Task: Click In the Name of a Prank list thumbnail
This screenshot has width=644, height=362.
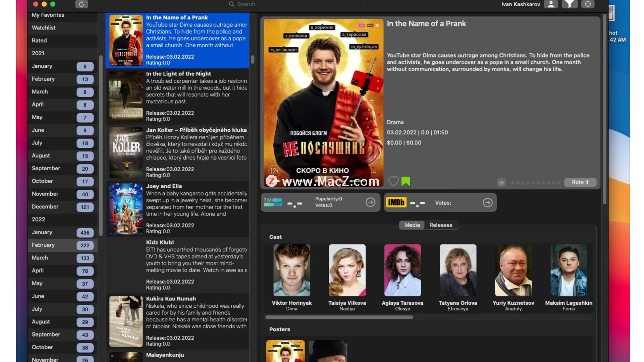Action: (x=126, y=40)
